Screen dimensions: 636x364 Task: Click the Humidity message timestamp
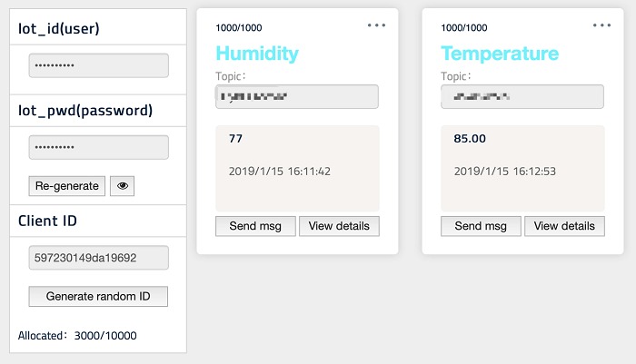(279, 171)
